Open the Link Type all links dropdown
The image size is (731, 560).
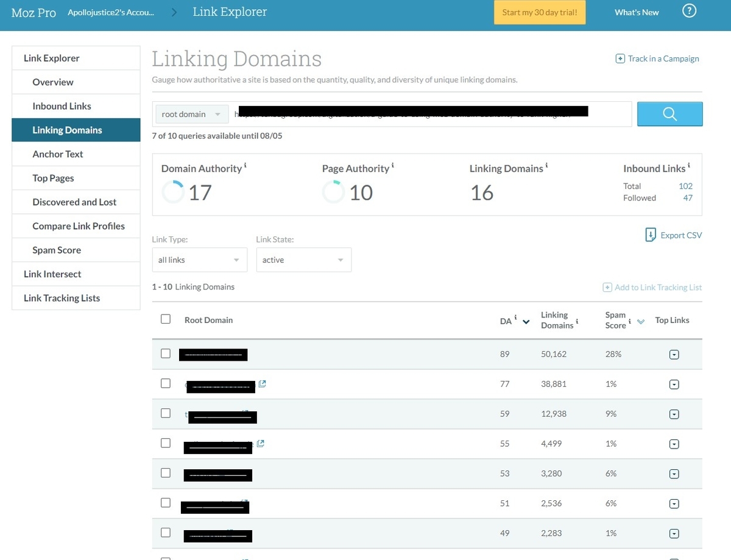[199, 260]
